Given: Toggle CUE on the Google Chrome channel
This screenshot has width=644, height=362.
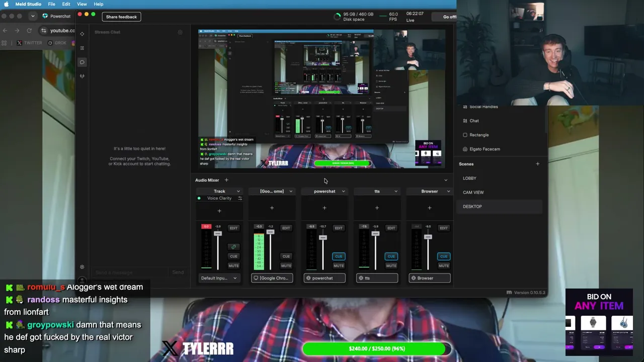Looking at the screenshot, I should pyautogui.click(x=286, y=256).
